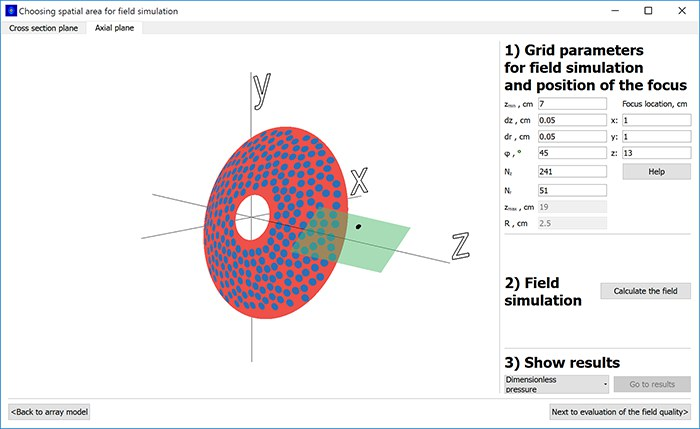Go back to array model
This screenshot has width=700, height=429.
click(x=49, y=412)
